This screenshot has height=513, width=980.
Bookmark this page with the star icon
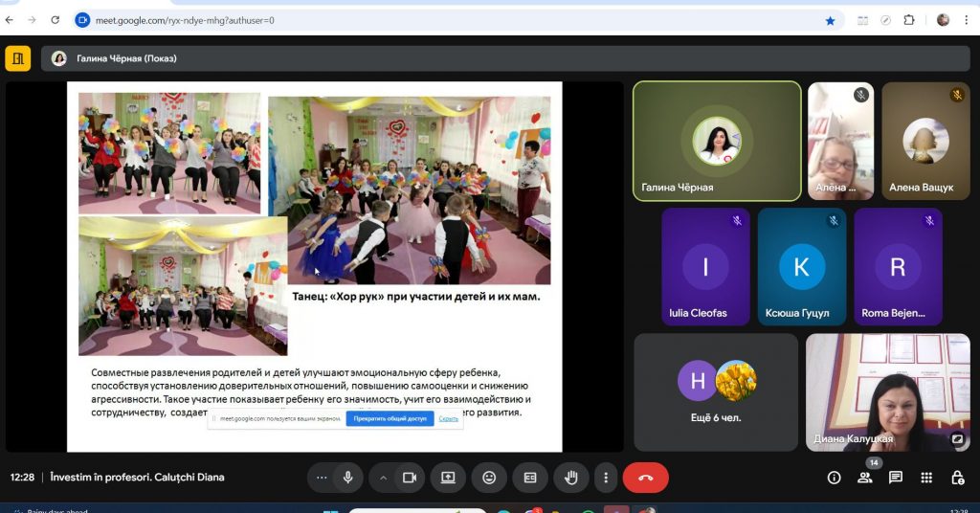coord(830,20)
